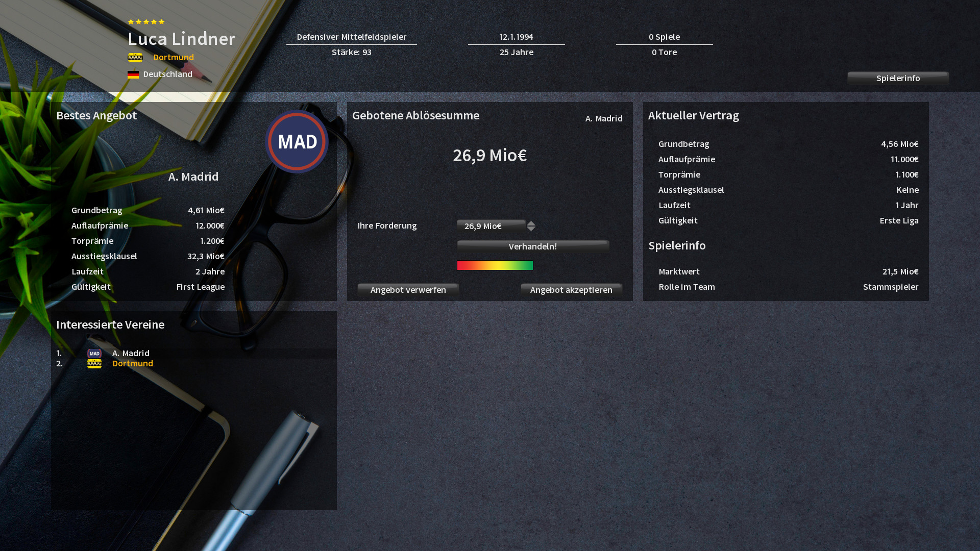
Task: Select Dortmund in the interested clubs list
Action: (133, 363)
